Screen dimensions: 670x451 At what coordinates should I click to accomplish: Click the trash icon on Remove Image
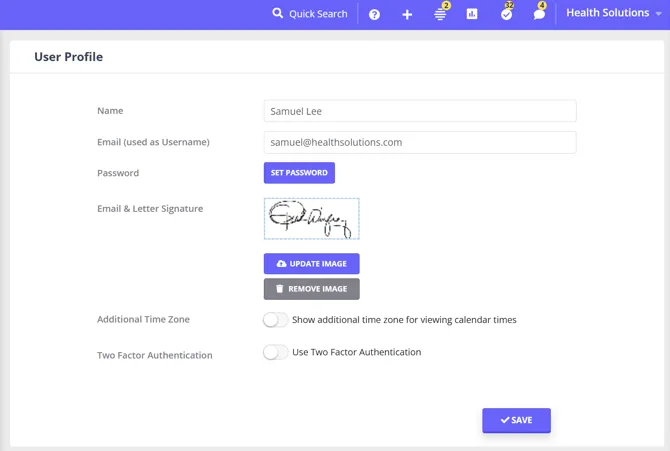279,289
